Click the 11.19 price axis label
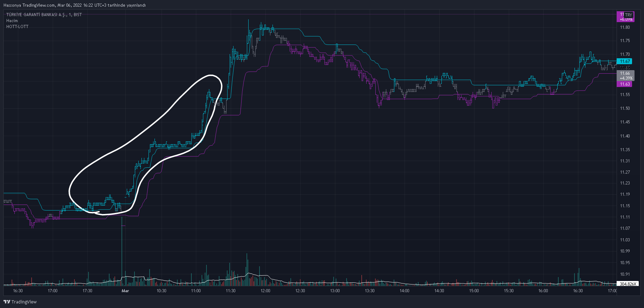644x308 pixels. click(625, 194)
